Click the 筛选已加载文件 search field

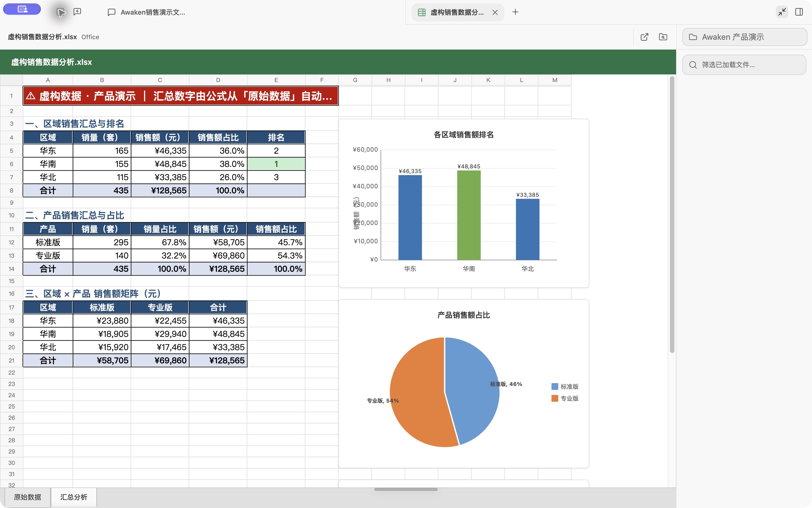point(744,65)
